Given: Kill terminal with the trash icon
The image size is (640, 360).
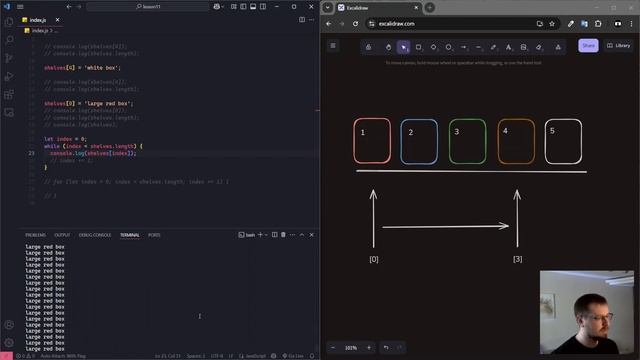Looking at the screenshot, I should tap(283, 235).
